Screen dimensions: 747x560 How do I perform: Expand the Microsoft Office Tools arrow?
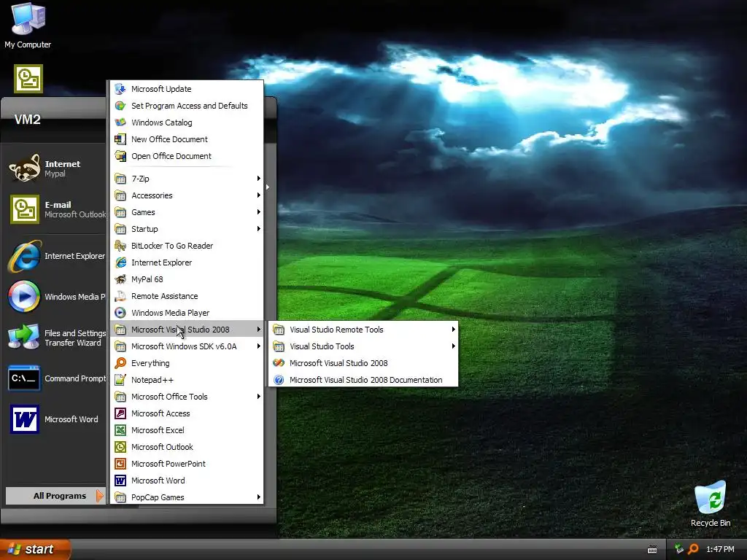point(259,396)
